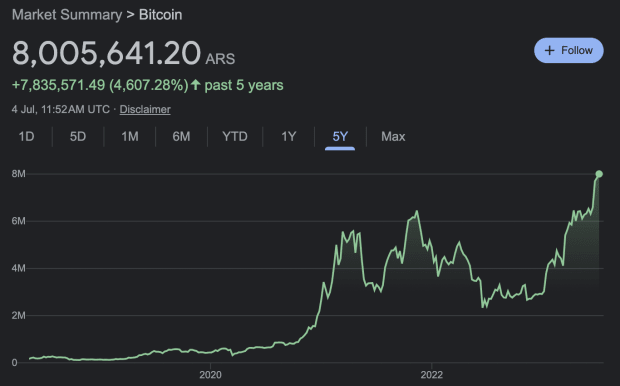The height and width of the screenshot is (386, 620).
Task: Click the 8,005,641.20 price value
Action: [107, 53]
